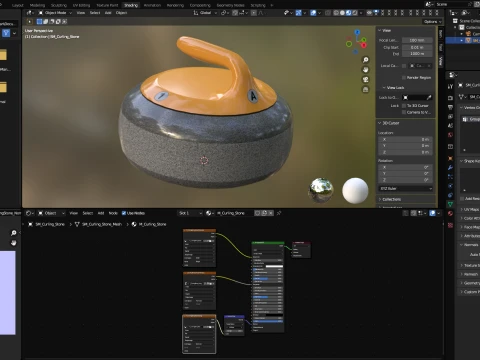Image resolution: width=480 pixels, height=360 pixels.
Task: Open the Object properties orange square tab
Action: coord(450,158)
